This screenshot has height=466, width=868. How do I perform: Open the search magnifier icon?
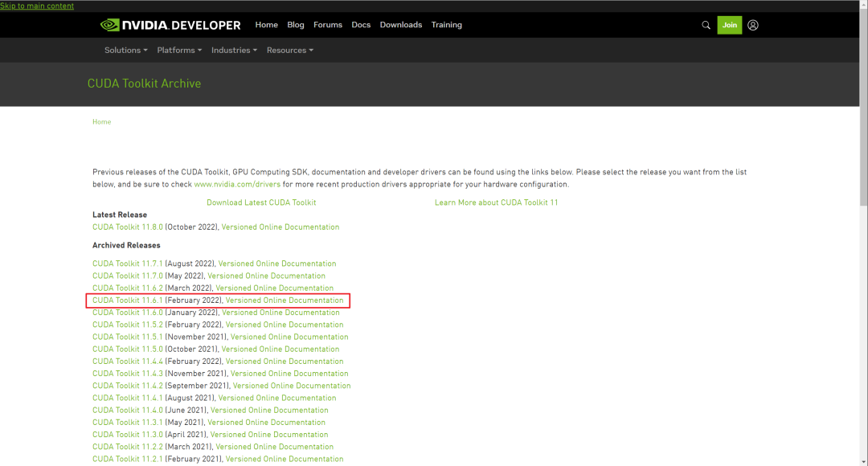pyautogui.click(x=706, y=25)
